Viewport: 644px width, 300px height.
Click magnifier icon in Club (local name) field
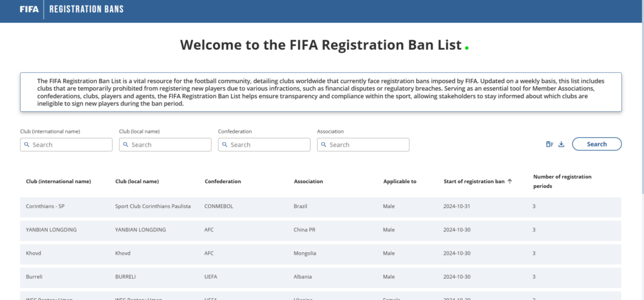(125, 145)
